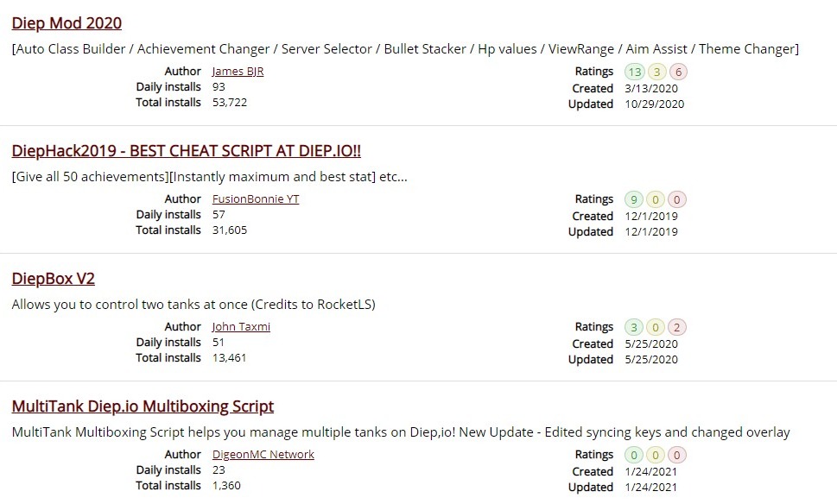Visit author DigeonMC Network's profile
This screenshot has height=504, width=837.
coord(263,455)
